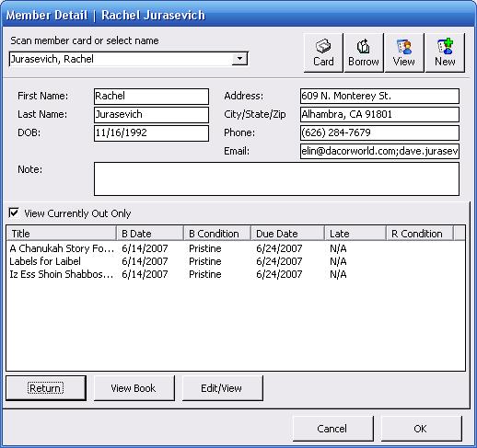The width and height of the screenshot is (477, 448).
Task: Click the B Date column header
Action: point(150,234)
